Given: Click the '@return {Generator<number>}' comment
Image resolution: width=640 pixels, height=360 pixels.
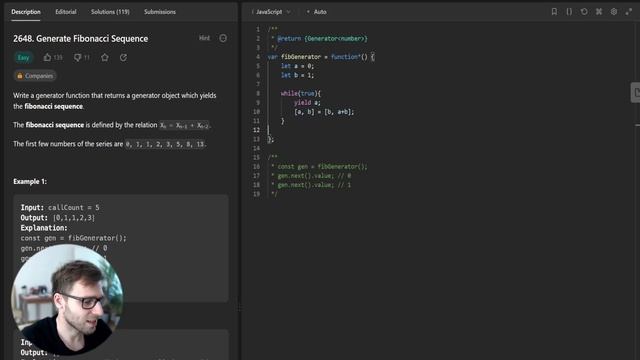Looking at the screenshot, I should pyautogui.click(x=322, y=38).
